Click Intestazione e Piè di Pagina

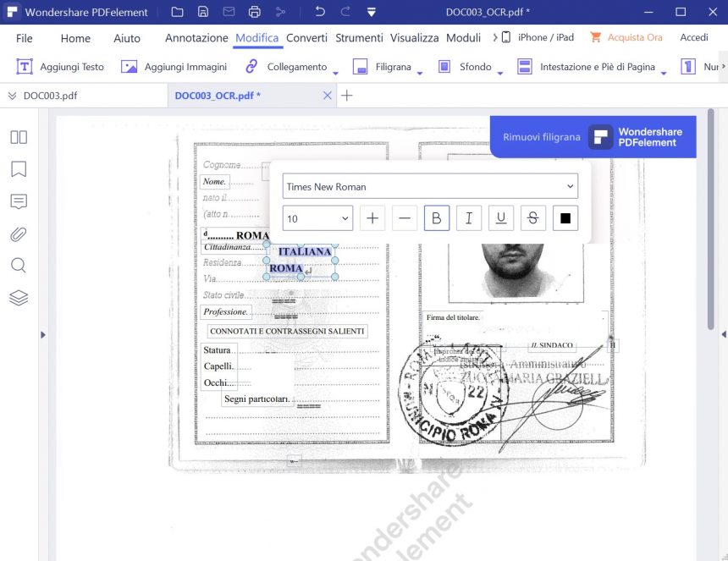(x=587, y=67)
